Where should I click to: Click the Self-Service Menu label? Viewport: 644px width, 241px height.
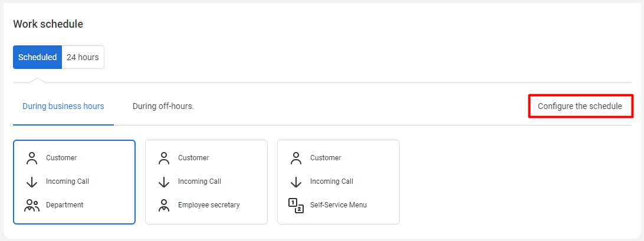[339, 205]
